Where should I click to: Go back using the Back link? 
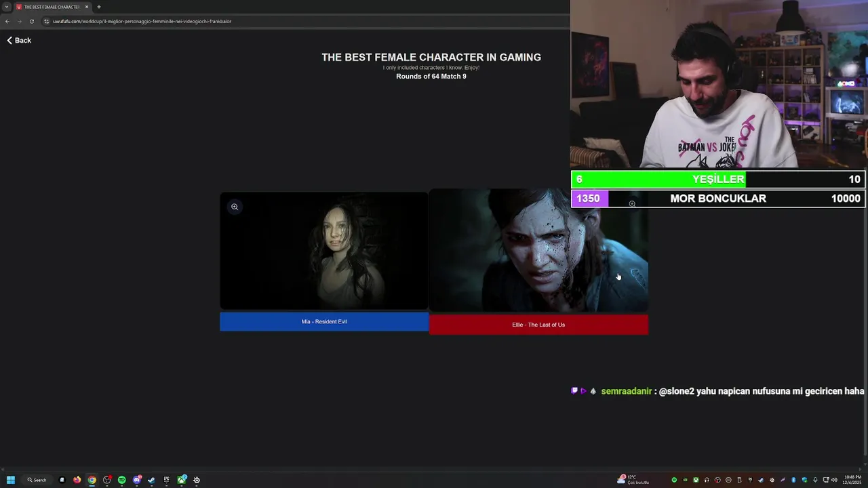tap(19, 41)
